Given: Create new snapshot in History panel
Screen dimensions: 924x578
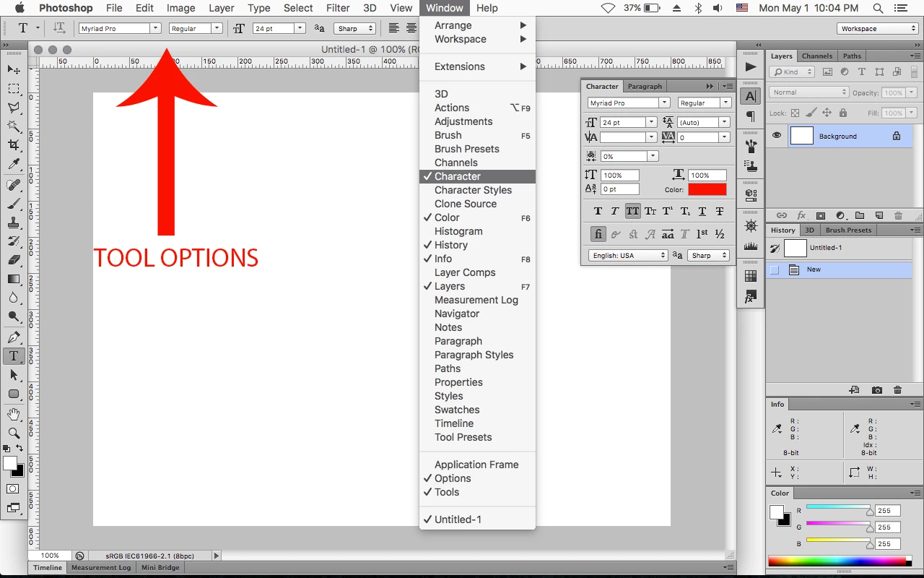Looking at the screenshot, I should (876, 390).
